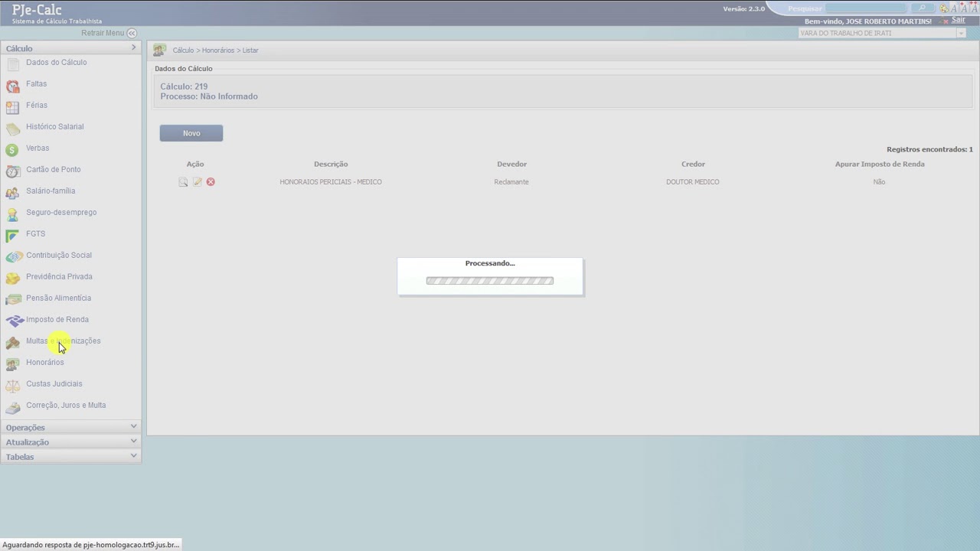Image resolution: width=980 pixels, height=551 pixels.
Task: Expand the Cálculo section header
Action: [70, 48]
